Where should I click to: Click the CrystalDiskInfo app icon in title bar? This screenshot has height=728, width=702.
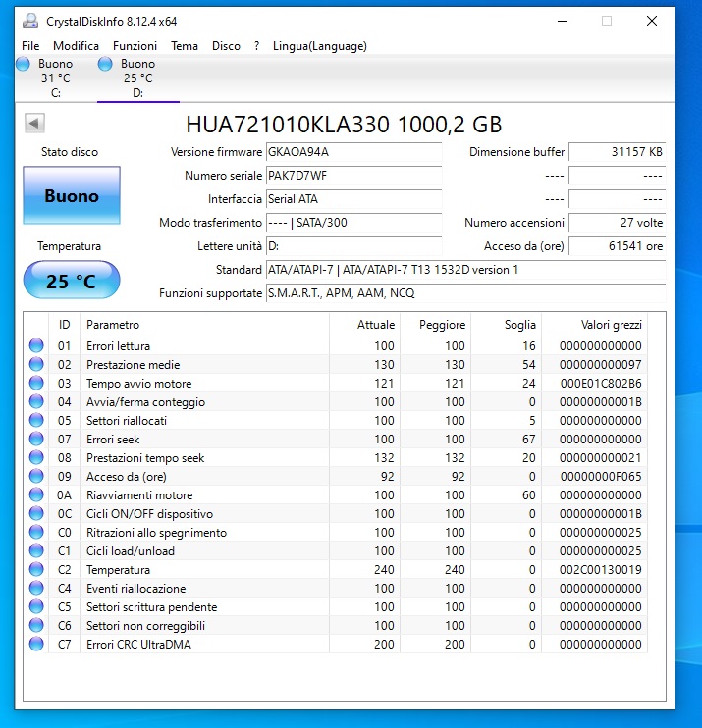click(30, 21)
